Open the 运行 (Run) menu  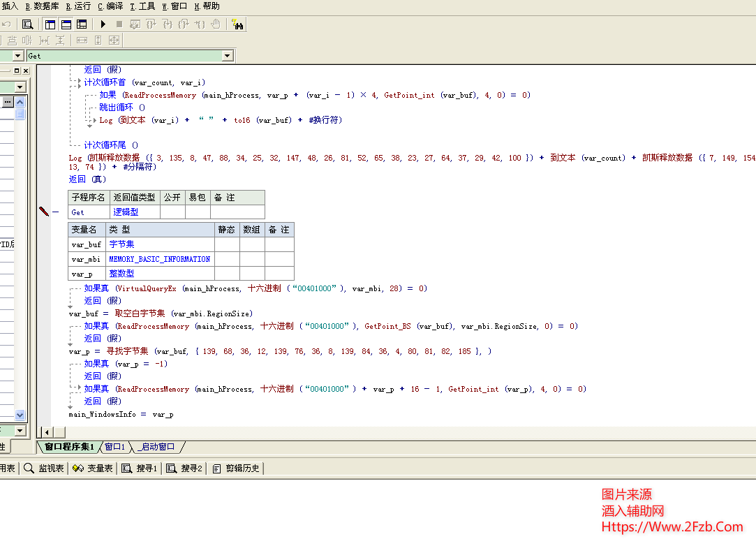click(x=78, y=6)
